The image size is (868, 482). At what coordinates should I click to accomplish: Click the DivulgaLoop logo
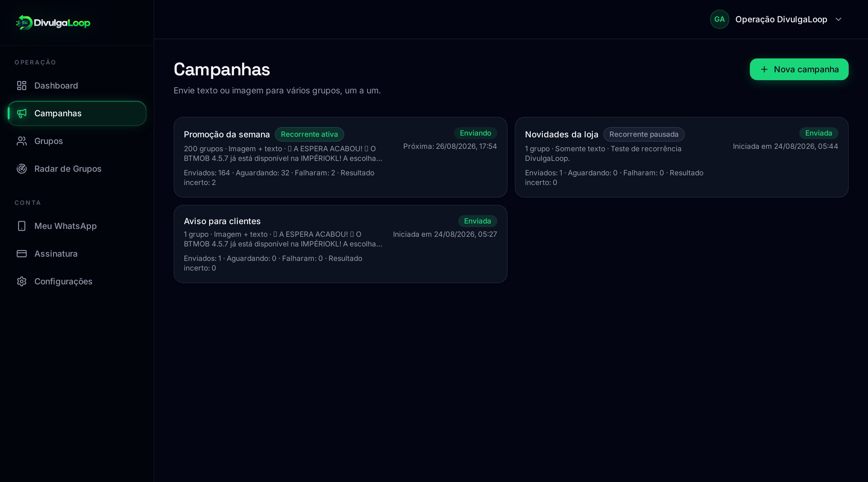53,23
